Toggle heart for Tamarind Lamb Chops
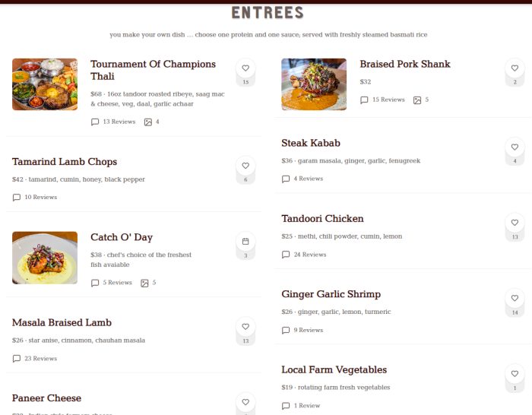 click(245, 166)
